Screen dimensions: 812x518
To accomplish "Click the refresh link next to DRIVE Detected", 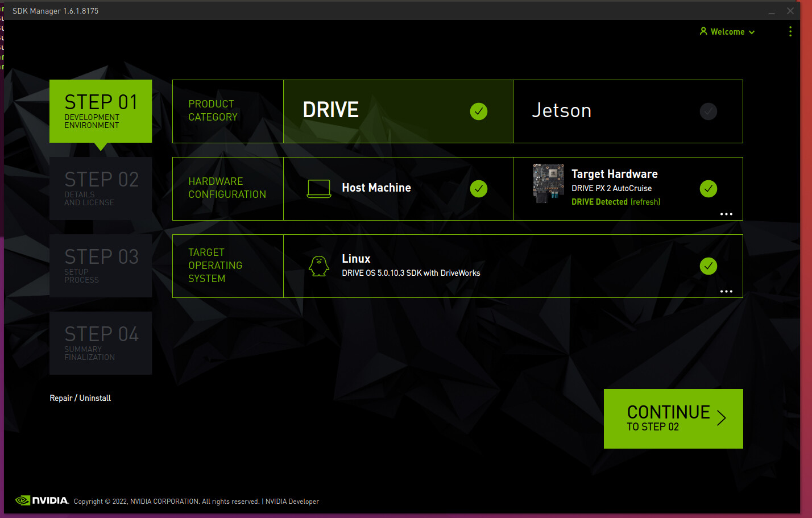I will pos(645,201).
